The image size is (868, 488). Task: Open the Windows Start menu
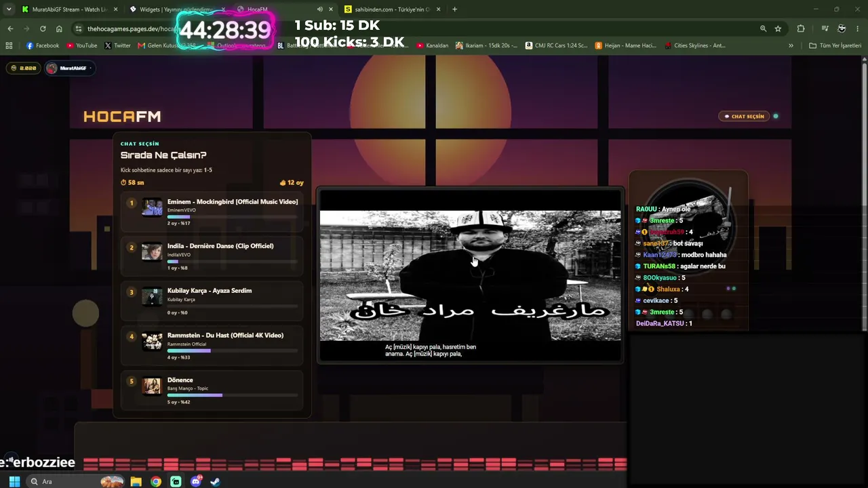pos(14,481)
